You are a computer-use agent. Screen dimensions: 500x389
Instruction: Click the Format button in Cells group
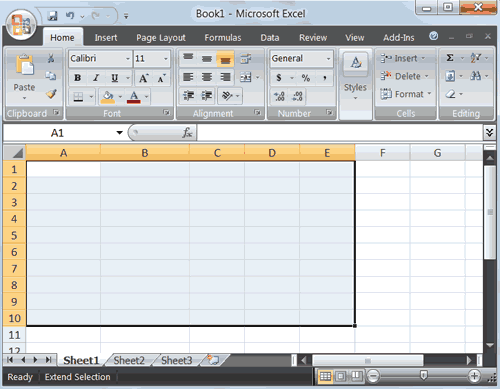point(406,94)
